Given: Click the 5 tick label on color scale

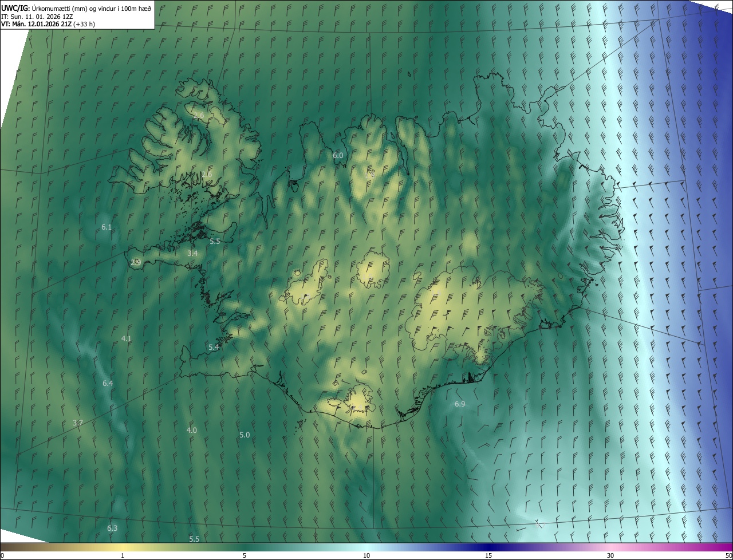Looking at the screenshot, I should coord(245,556).
